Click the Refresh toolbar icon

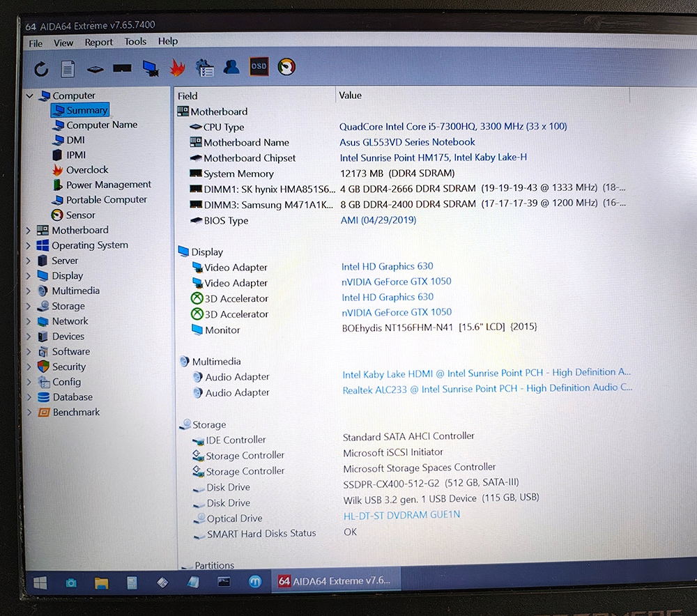[x=41, y=69]
